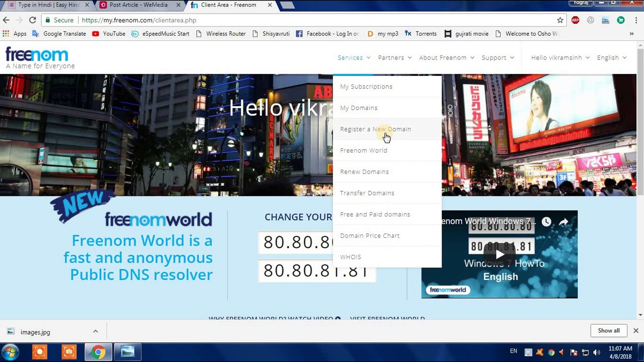The height and width of the screenshot is (362, 644).
Task: Open the Adblock Plus extension icon
Action: tap(575, 20)
